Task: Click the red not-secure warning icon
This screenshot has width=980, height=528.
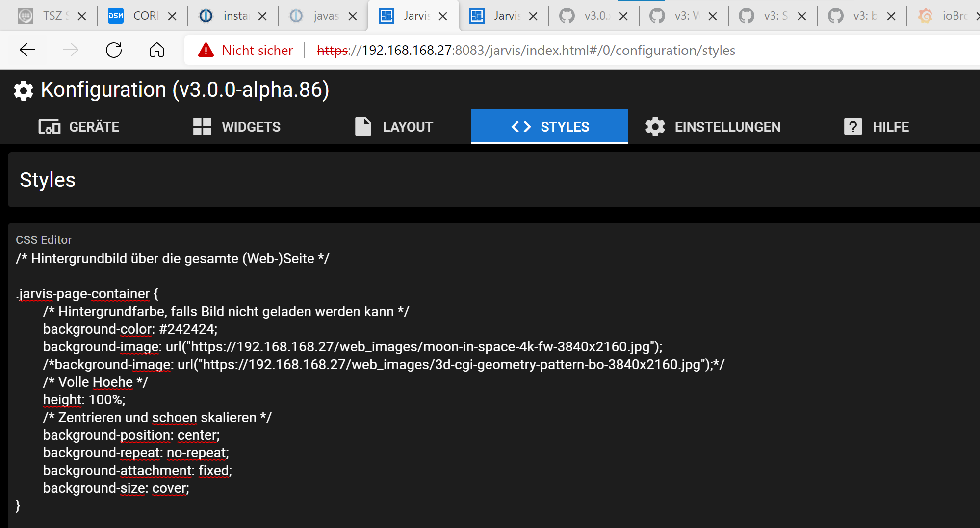Action: (206, 50)
